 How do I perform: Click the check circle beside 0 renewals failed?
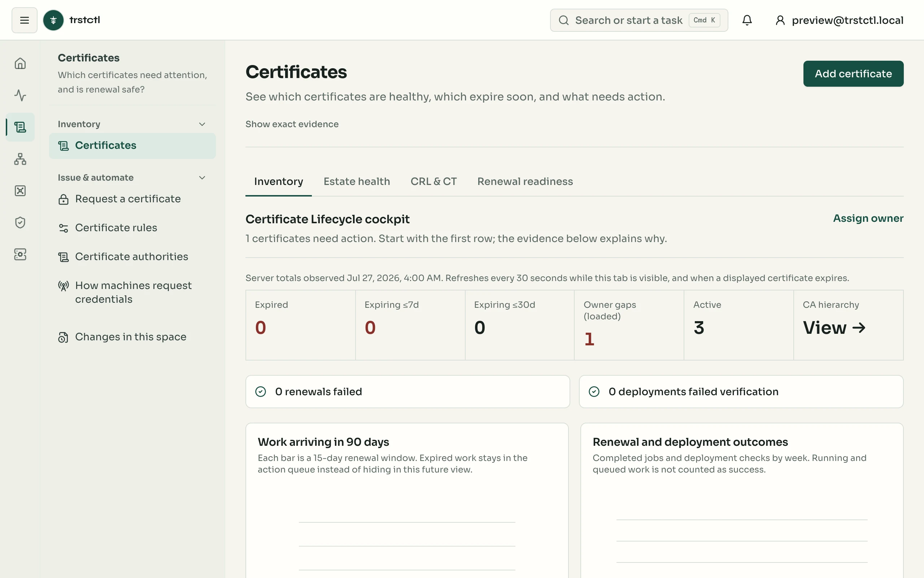tap(260, 392)
